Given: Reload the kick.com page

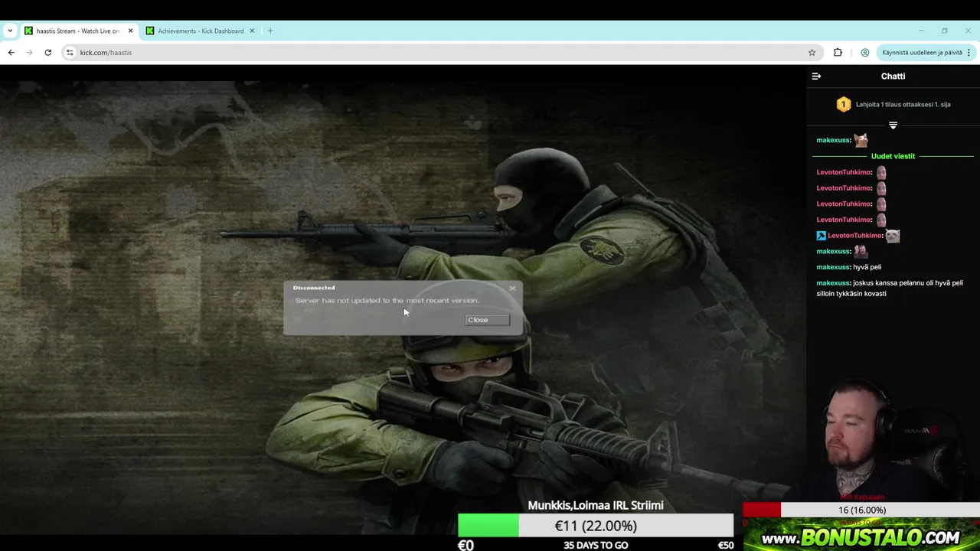Looking at the screenshot, I should (x=47, y=52).
